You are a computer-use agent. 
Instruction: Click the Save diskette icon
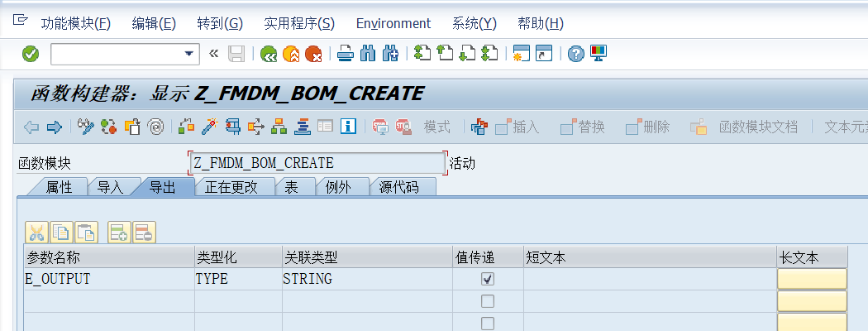click(237, 54)
